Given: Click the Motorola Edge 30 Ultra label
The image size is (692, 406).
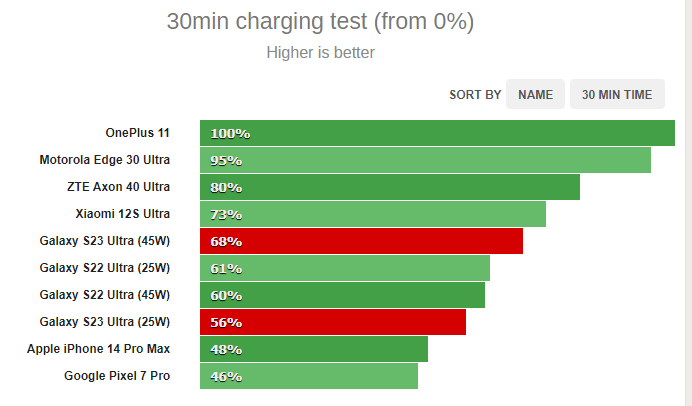Looking at the screenshot, I should coord(105,160).
